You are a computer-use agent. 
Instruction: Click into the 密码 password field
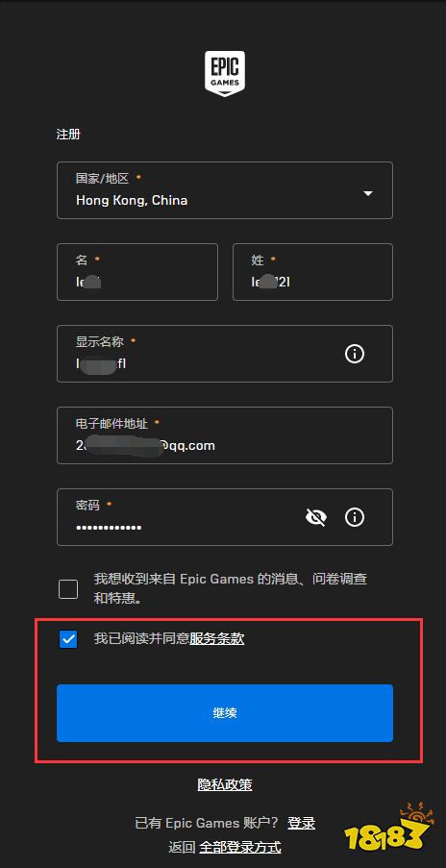[225, 517]
